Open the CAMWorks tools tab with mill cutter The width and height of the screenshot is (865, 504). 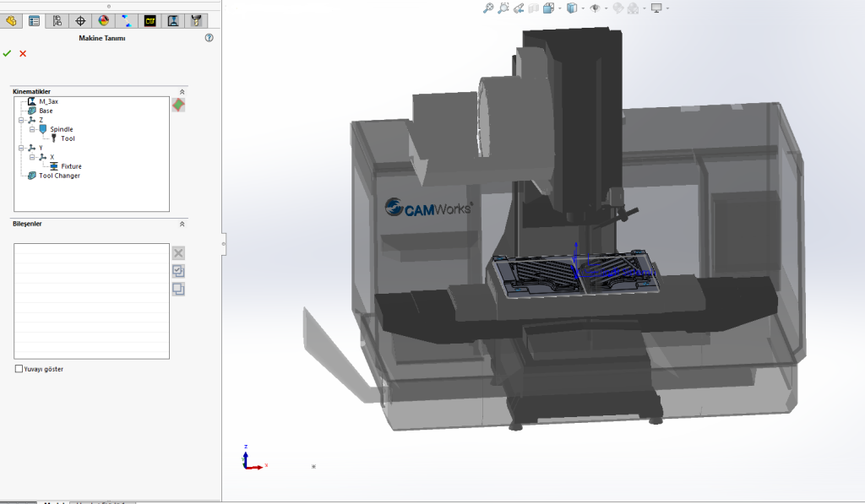point(196,20)
